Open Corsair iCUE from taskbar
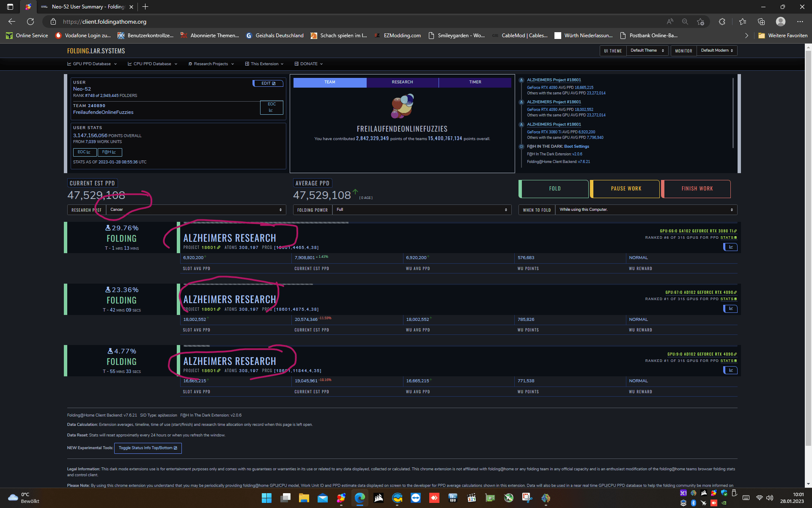 tap(379, 498)
